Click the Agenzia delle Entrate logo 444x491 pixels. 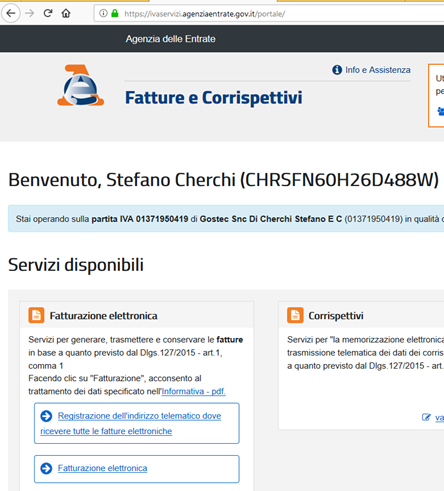pyautogui.click(x=80, y=85)
